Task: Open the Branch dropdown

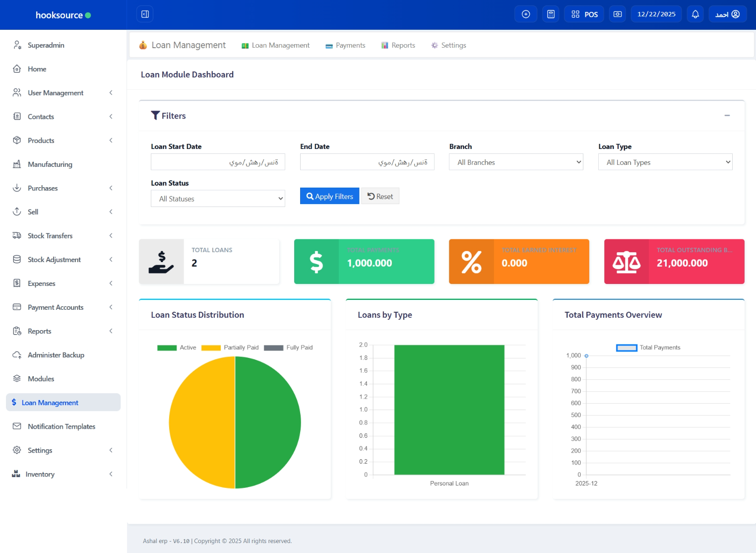Action: click(516, 162)
